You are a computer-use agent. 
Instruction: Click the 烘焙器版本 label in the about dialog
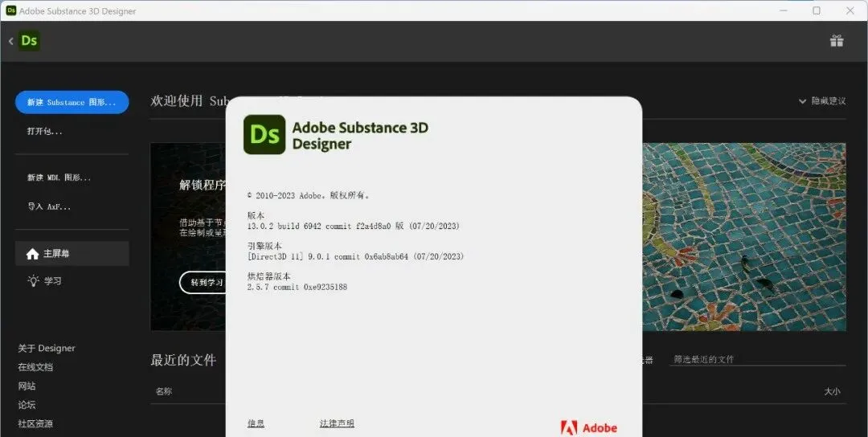(268, 276)
